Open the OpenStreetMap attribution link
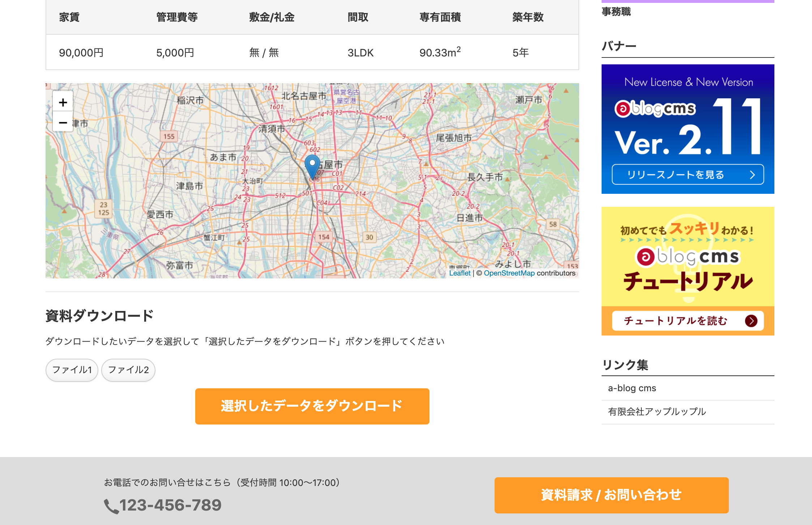Screen dimensions: 812x525 coord(509,273)
